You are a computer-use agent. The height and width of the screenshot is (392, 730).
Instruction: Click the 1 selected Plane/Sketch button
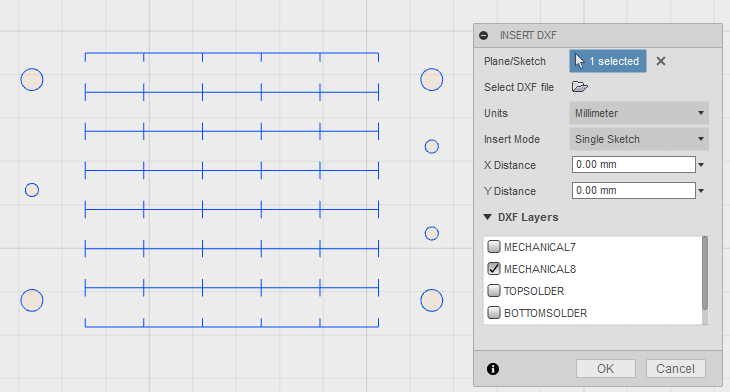click(608, 61)
